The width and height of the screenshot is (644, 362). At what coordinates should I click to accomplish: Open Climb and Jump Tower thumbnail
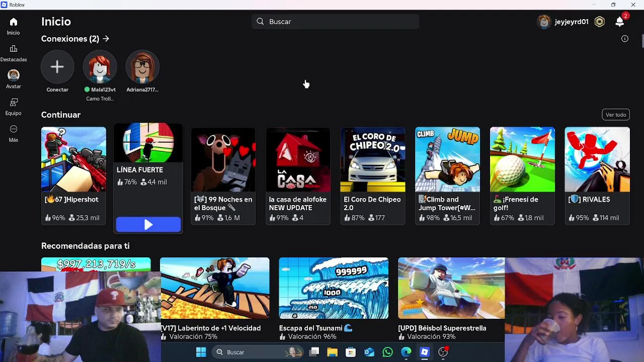pos(447,159)
